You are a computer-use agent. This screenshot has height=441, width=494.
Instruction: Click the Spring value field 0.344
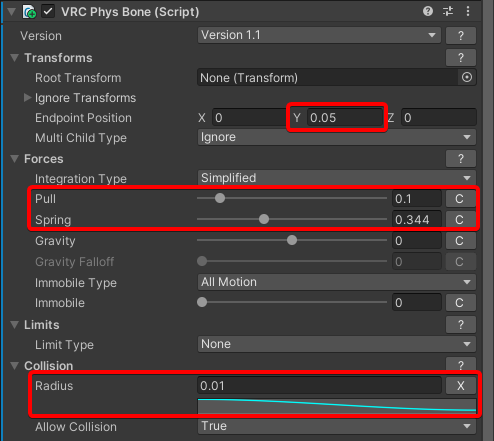click(x=417, y=220)
